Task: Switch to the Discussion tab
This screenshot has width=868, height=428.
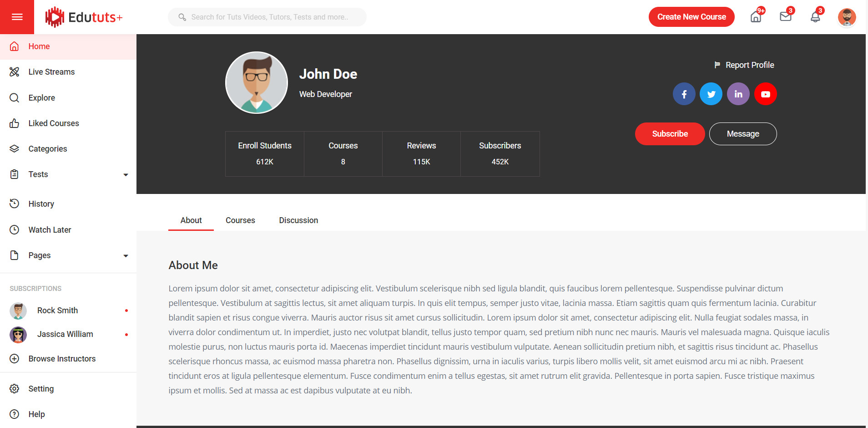Action: pyautogui.click(x=298, y=220)
